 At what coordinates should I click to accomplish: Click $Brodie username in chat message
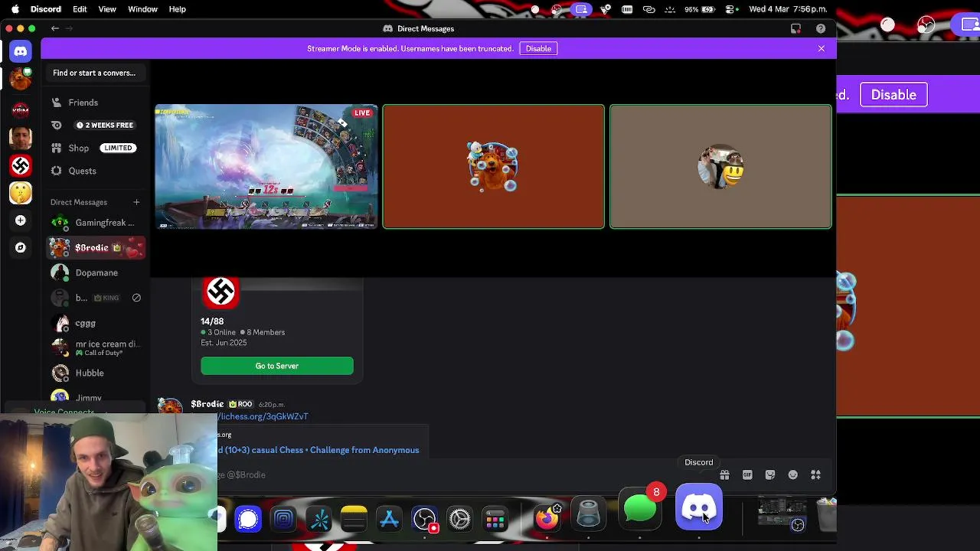point(207,404)
